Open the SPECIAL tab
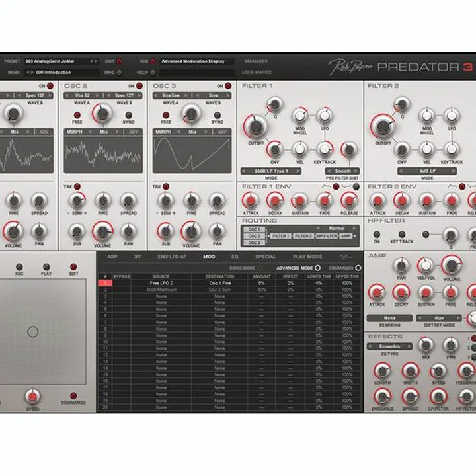 [x=265, y=257]
